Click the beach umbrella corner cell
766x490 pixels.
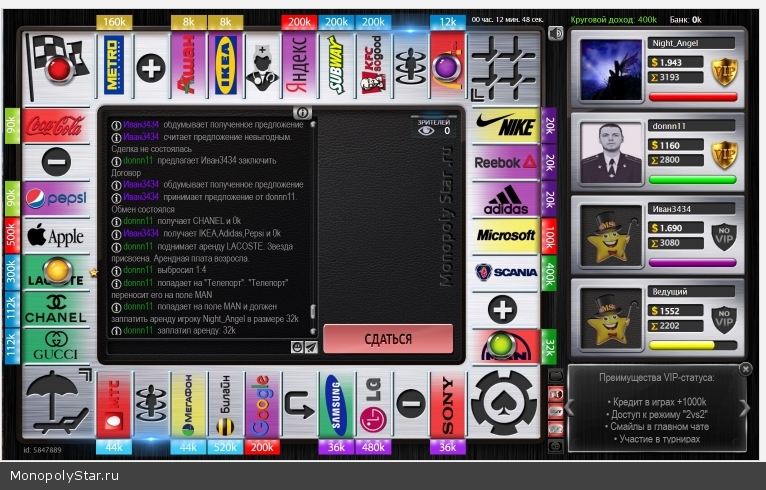pyautogui.click(x=58, y=404)
